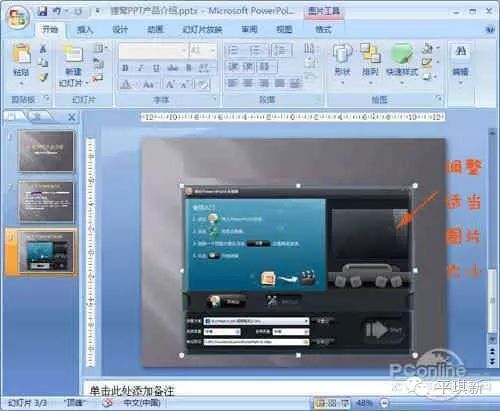The image size is (500, 411).
Task: Open shape fill paint bucket icon
Action: (x=428, y=49)
